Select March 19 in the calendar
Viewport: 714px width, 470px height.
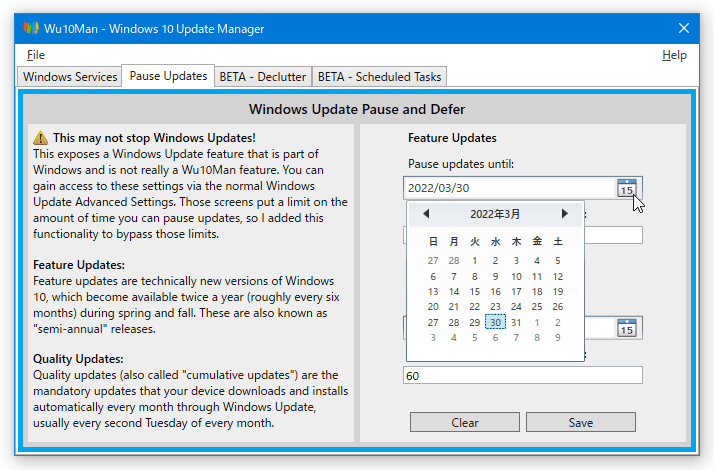point(558,291)
